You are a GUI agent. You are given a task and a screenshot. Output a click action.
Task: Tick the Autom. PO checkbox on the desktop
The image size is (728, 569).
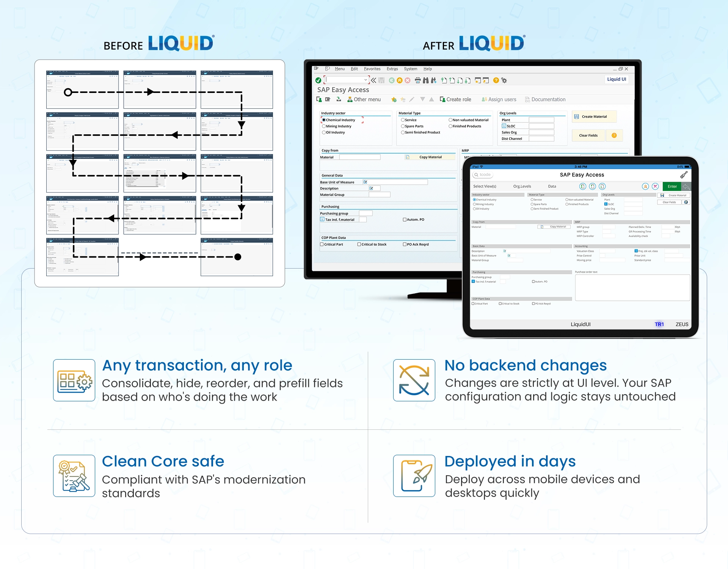tap(405, 220)
